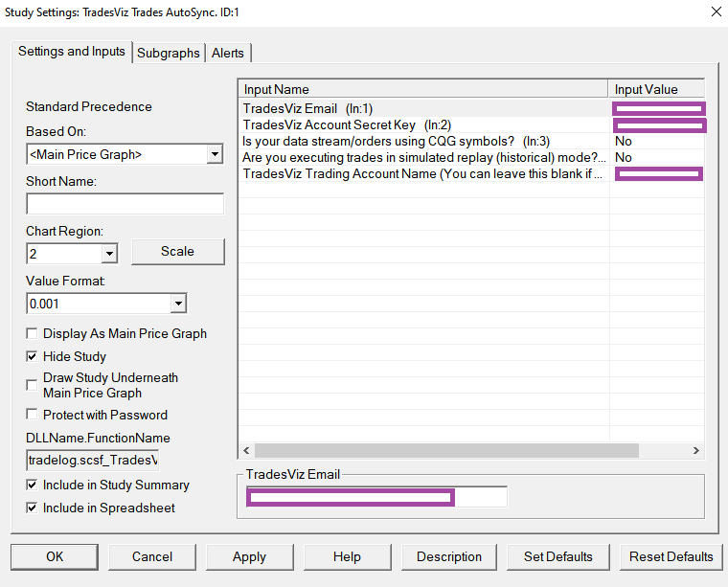Click the Set Defaults button
The image size is (728, 587).
[x=558, y=557]
